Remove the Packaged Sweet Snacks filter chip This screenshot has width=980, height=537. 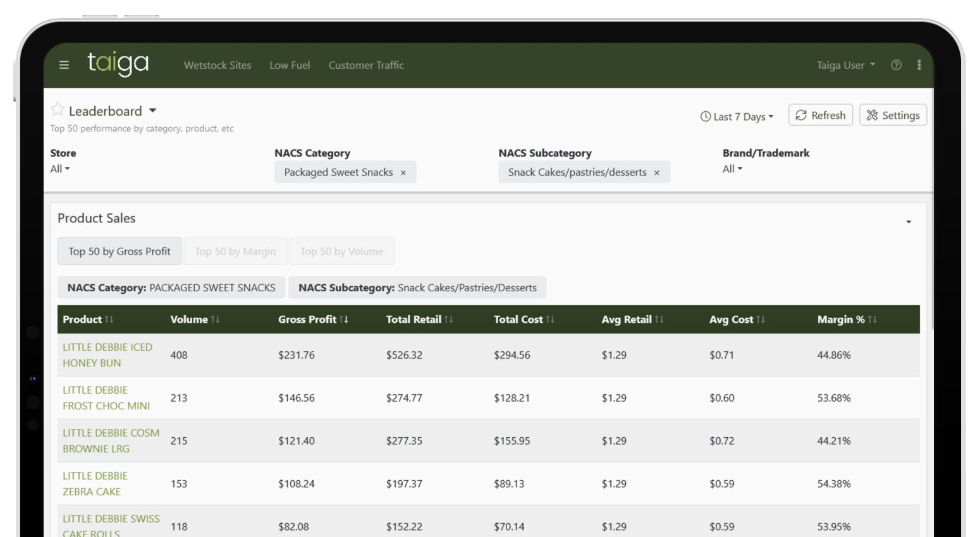coord(403,172)
